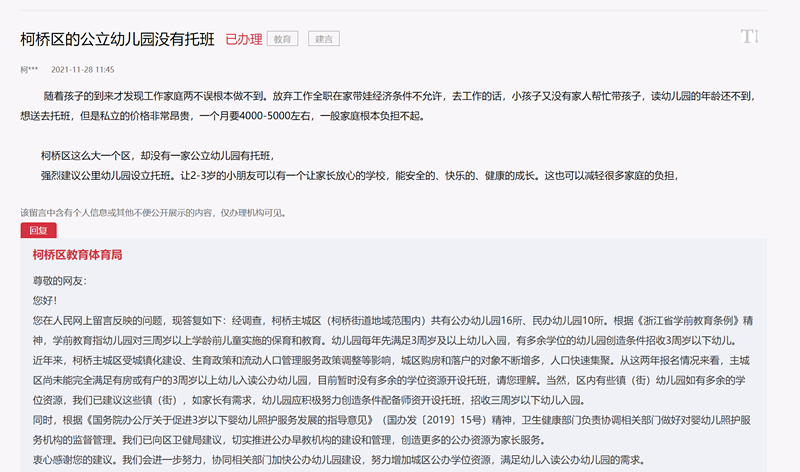Click the font size adjustment icon
The height and width of the screenshot is (472, 800).
749,37
